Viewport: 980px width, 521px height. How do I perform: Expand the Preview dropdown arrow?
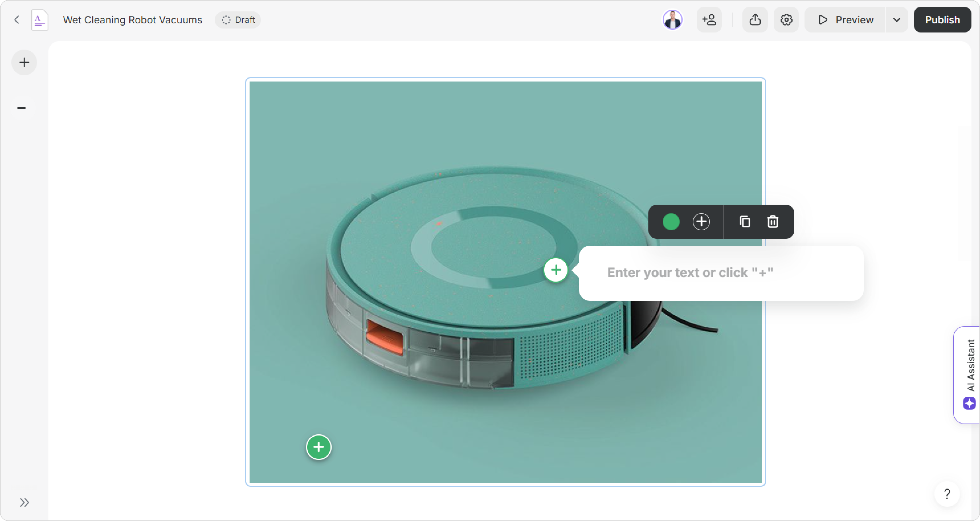coord(897,20)
